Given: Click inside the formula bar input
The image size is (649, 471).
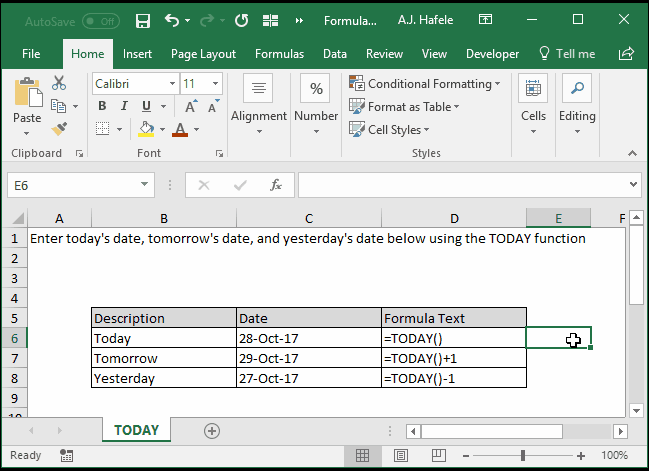Looking at the screenshot, I should tap(462, 185).
